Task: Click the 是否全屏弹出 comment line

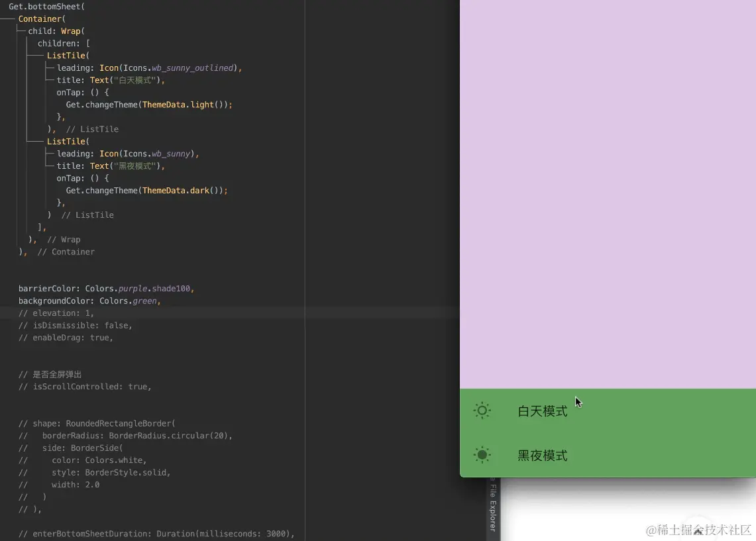Action: [x=50, y=374]
